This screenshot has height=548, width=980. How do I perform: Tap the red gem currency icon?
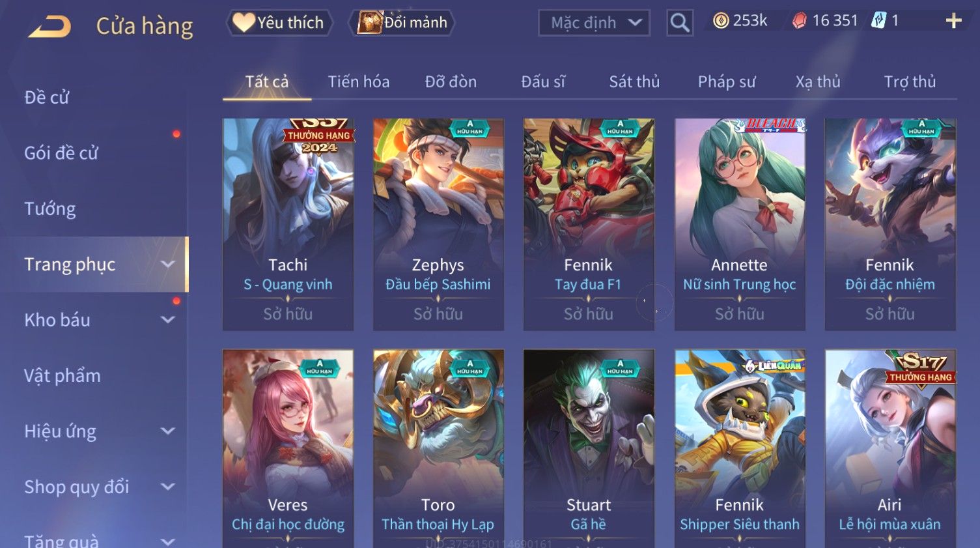[799, 21]
